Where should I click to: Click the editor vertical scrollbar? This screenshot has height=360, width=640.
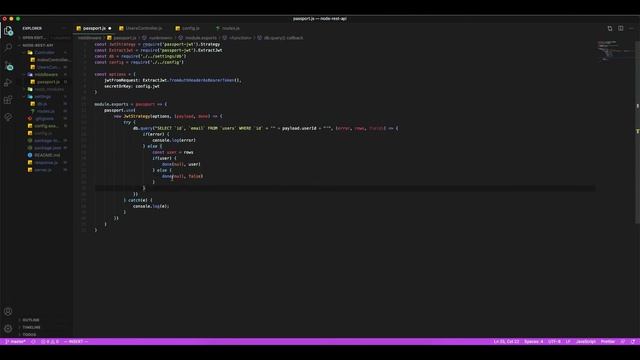pos(637,132)
